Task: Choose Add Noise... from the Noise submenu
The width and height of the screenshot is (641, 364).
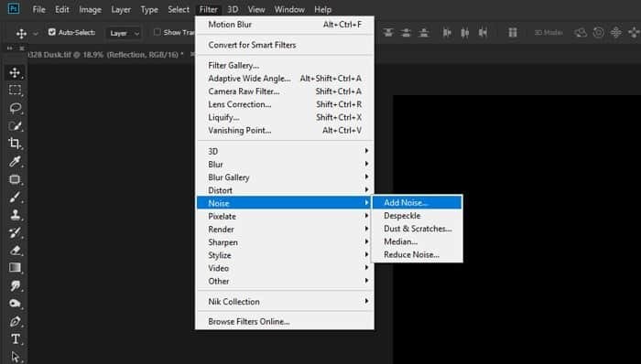Action: [417, 203]
